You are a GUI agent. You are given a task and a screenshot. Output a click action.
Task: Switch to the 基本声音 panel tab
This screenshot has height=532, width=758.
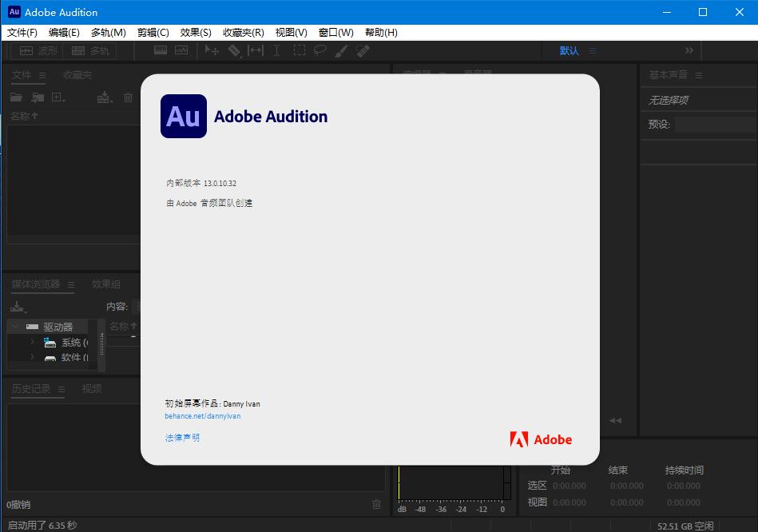(668, 75)
